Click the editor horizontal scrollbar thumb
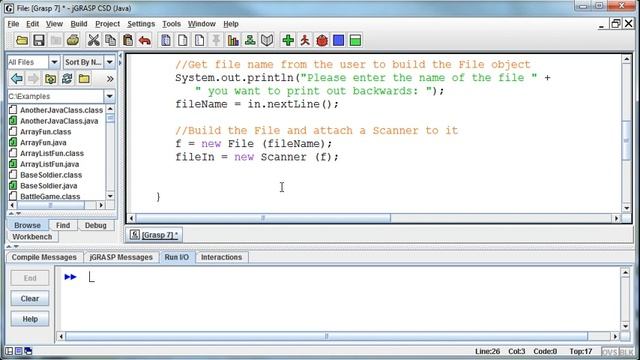640x360 pixels. coord(263,218)
